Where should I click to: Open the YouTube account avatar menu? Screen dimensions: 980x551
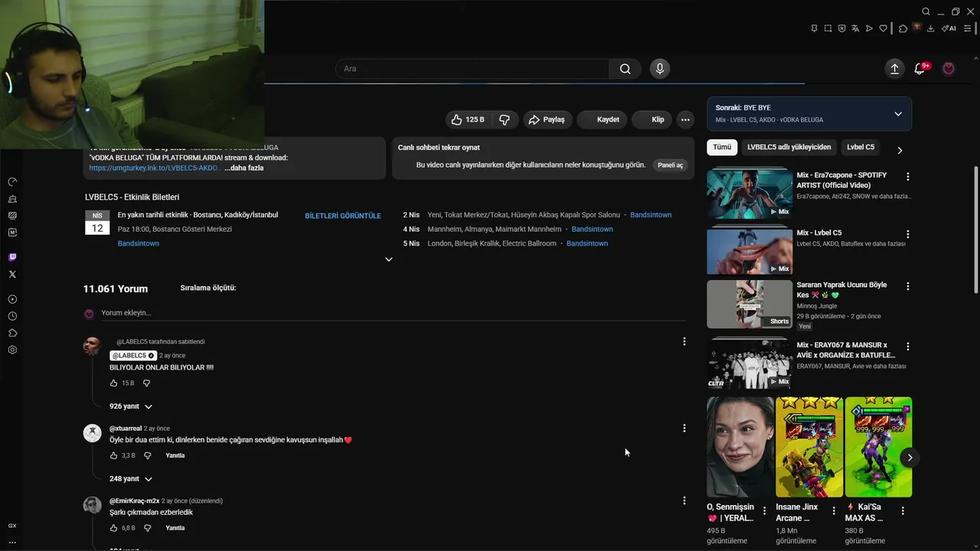tap(949, 69)
